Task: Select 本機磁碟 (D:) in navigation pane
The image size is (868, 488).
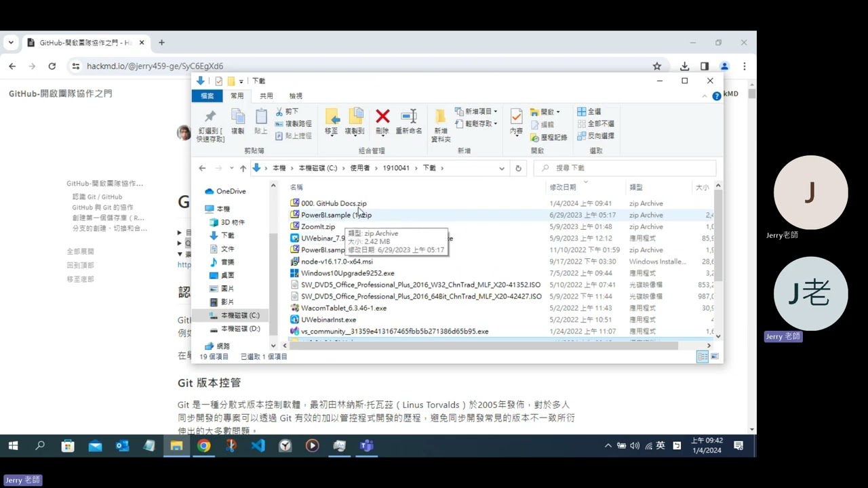Action: [235, 329]
